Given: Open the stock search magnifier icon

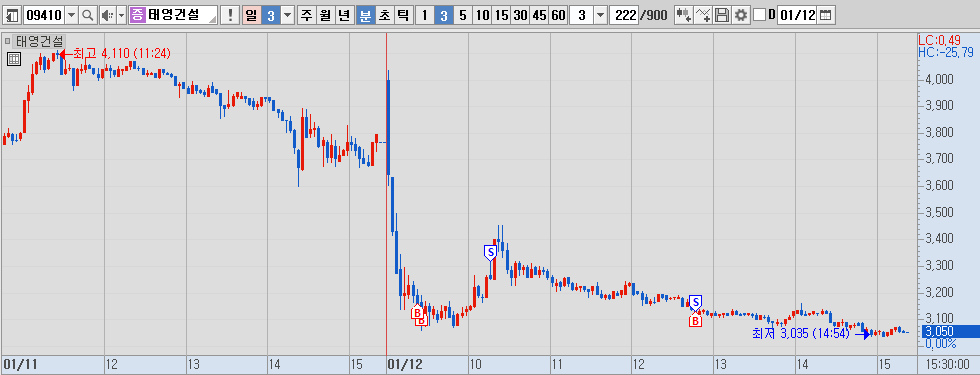Looking at the screenshot, I should click(88, 16).
